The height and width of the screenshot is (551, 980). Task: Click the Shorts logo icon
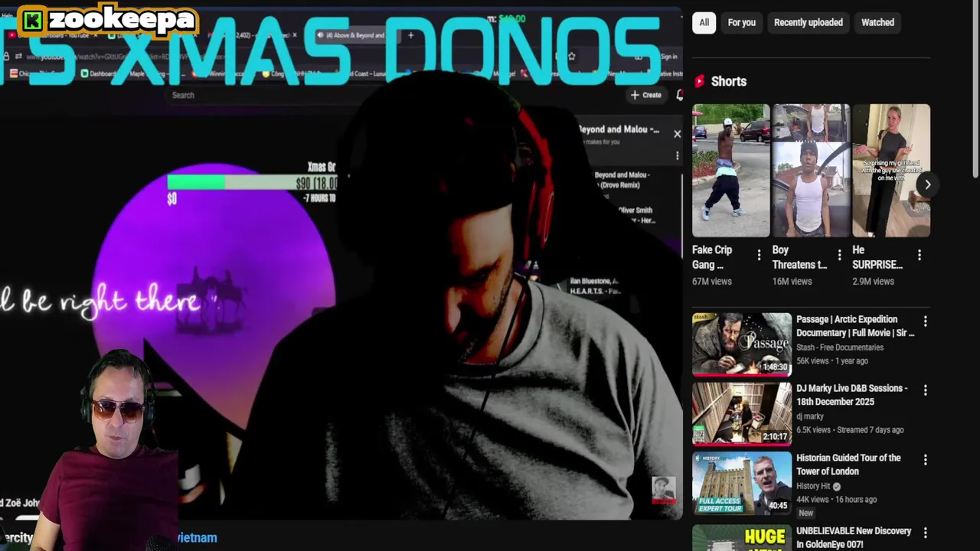tap(699, 81)
